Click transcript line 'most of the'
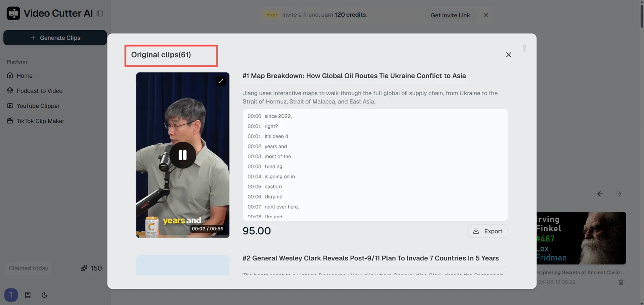The image size is (644, 305). (x=278, y=157)
